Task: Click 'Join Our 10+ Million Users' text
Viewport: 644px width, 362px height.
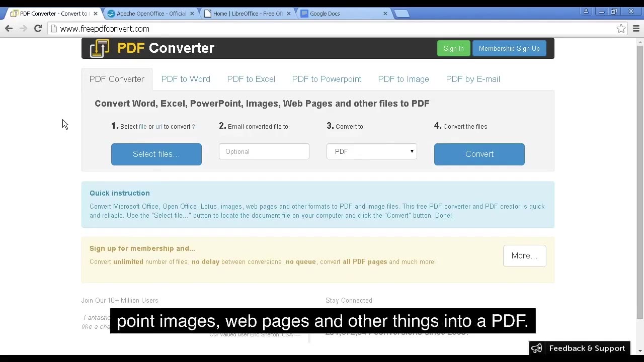Action: (x=120, y=300)
